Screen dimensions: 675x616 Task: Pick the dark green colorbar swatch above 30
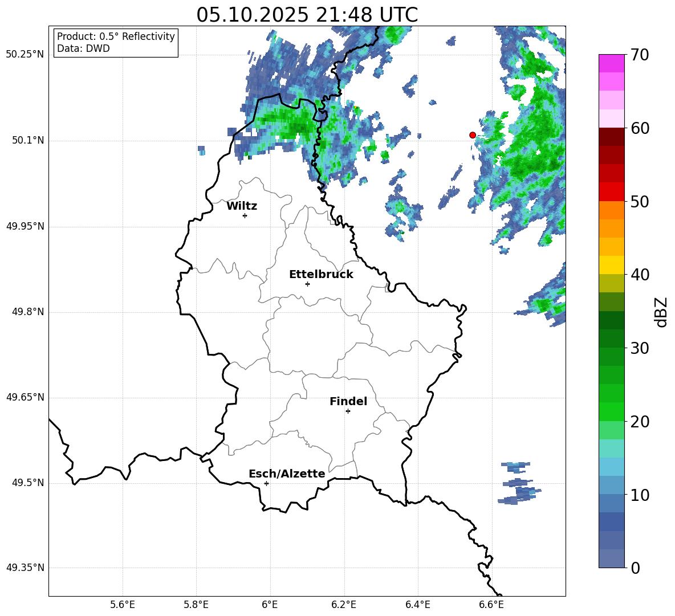(x=612, y=338)
